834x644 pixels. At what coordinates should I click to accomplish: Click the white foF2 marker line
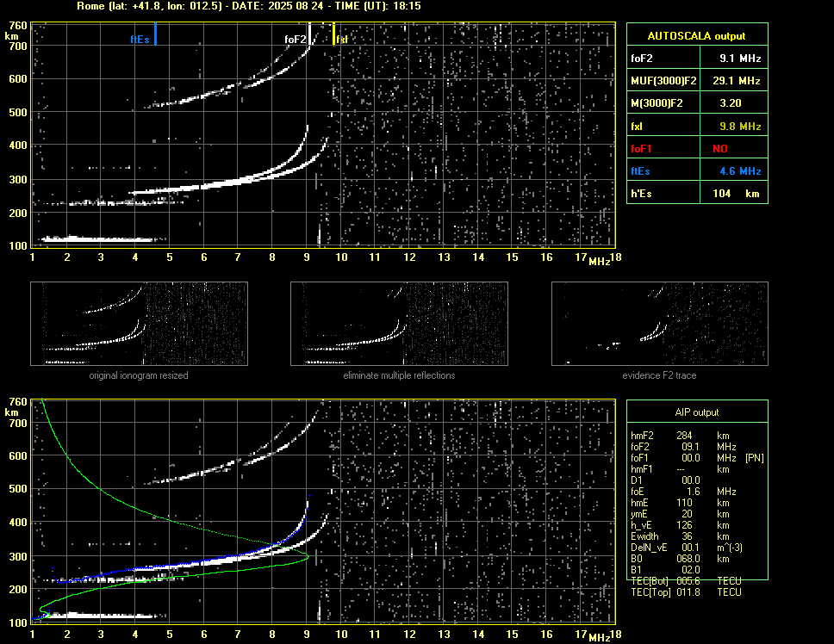309,34
